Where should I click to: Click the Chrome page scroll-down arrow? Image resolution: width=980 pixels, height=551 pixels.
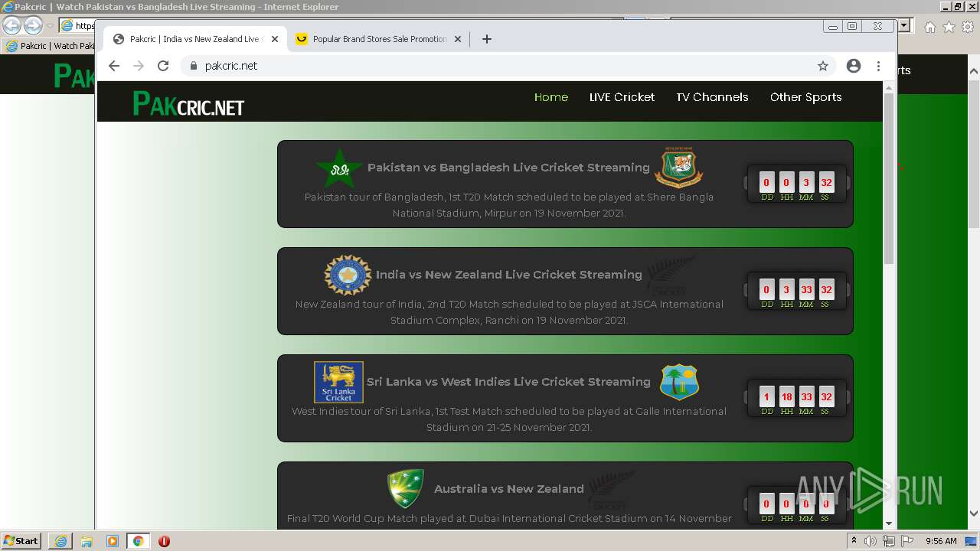pos(889,523)
